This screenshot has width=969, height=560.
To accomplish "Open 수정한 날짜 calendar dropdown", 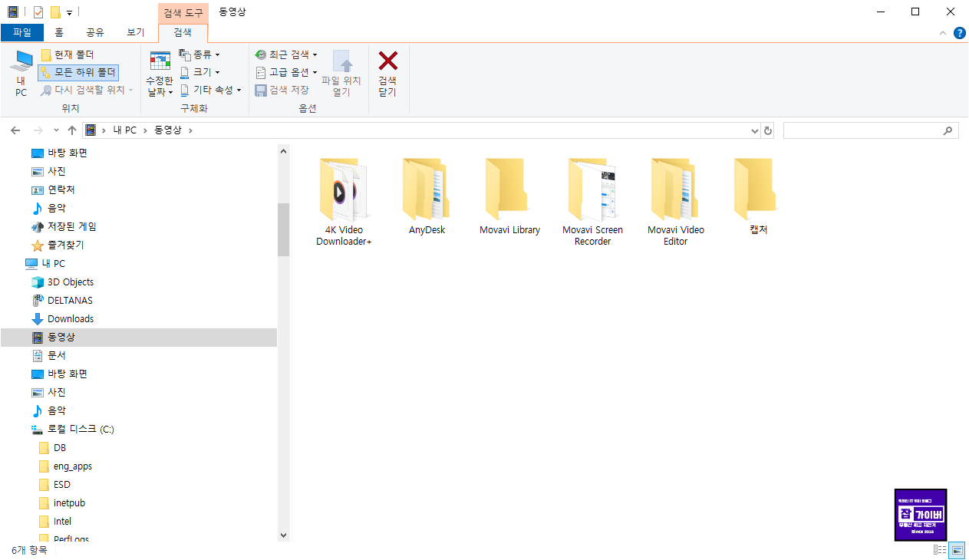I will pos(160,74).
